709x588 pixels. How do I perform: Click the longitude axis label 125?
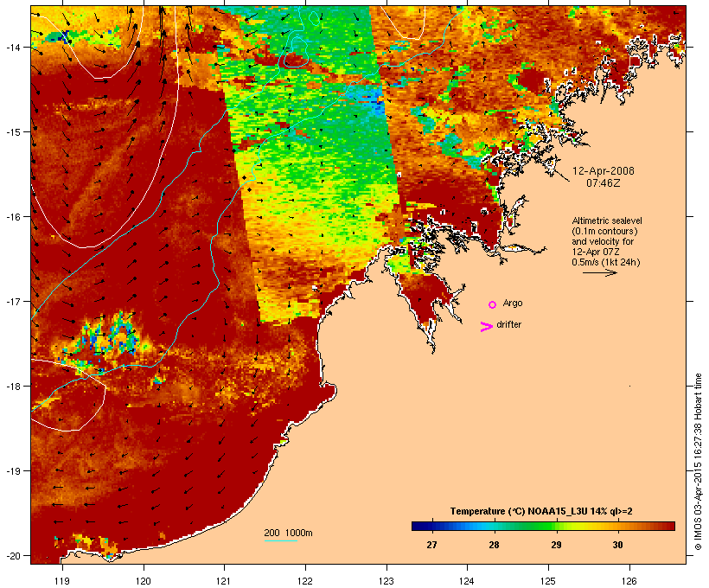pyautogui.click(x=548, y=581)
